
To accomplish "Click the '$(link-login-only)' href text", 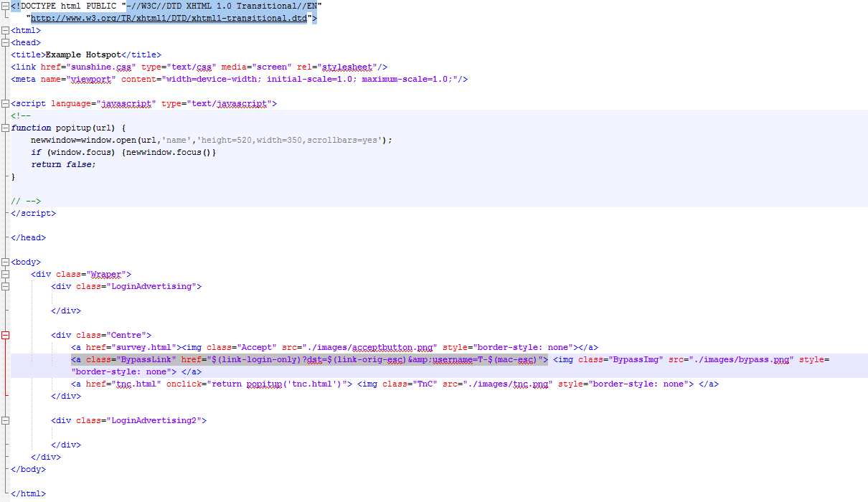I will [257, 359].
